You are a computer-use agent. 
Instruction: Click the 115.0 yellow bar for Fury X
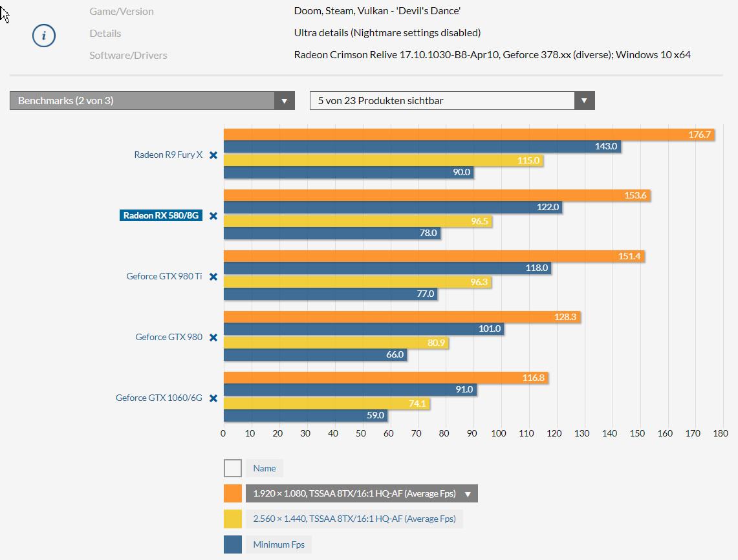click(384, 160)
